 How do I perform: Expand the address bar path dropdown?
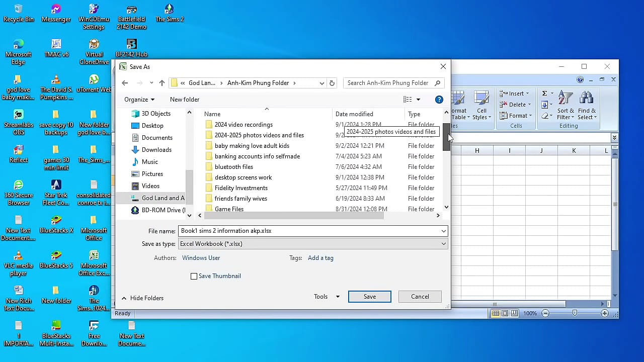point(322,83)
